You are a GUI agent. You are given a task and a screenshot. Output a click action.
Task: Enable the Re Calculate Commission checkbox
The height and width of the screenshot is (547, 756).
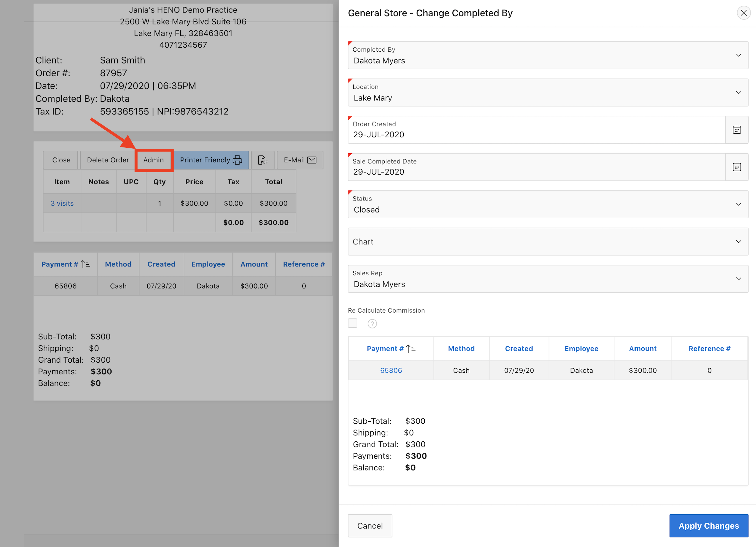click(x=352, y=323)
